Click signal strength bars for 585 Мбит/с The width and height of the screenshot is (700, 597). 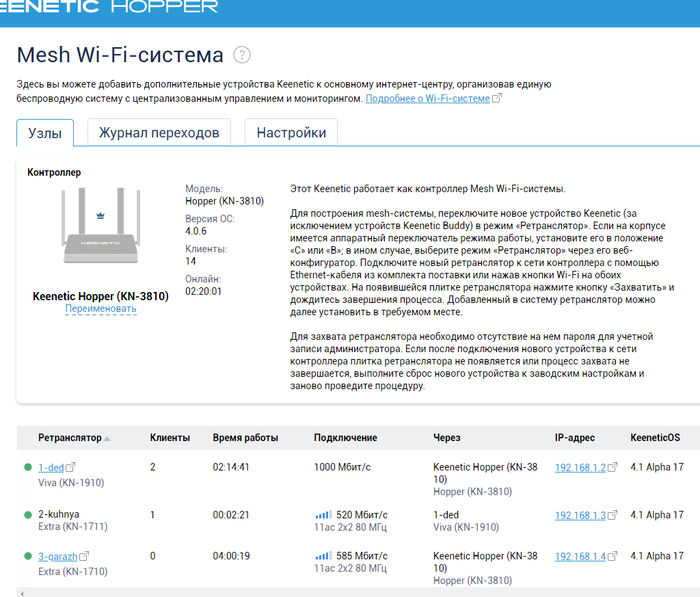(x=323, y=556)
